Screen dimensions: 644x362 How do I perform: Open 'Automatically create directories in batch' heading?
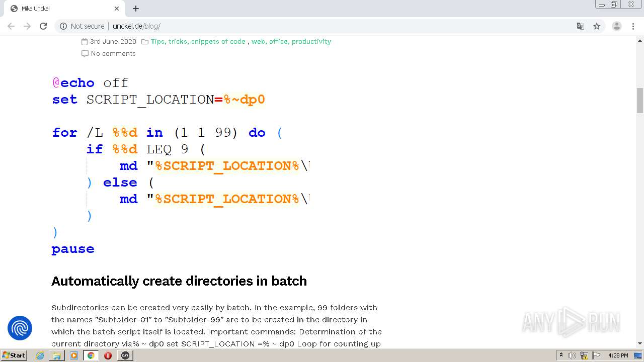(x=179, y=281)
